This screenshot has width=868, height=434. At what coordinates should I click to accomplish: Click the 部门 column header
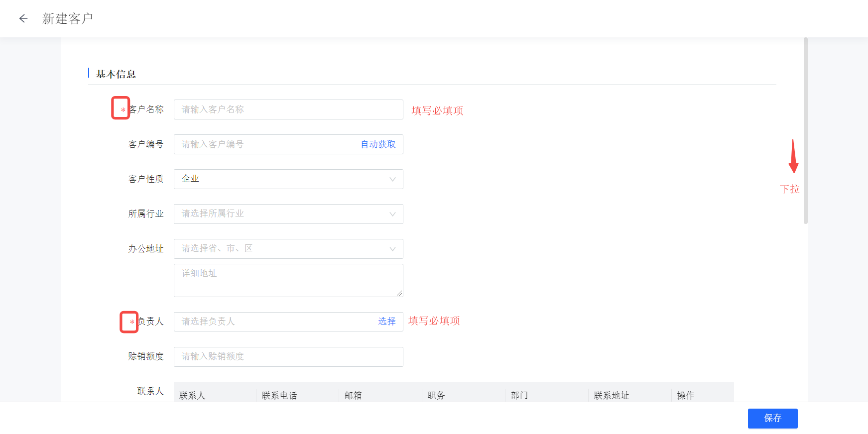[519, 396]
